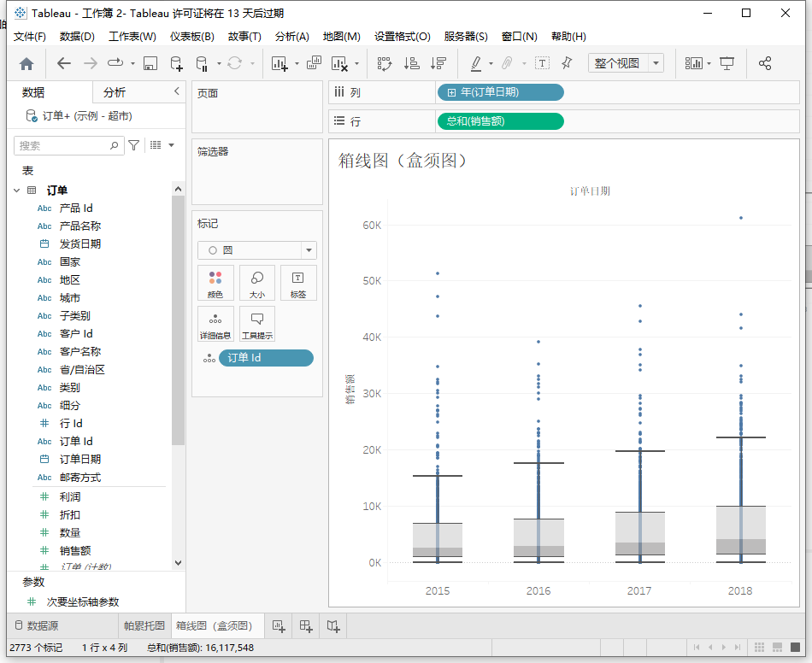Select the 订单日期 date field
Viewport: 812px width, 663px height.
(x=80, y=459)
